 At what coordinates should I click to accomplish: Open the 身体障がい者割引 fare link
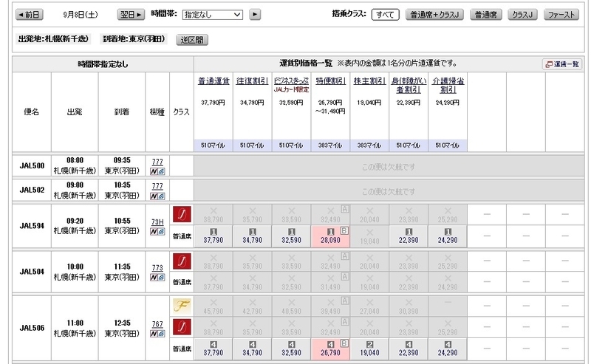point(409,85)
